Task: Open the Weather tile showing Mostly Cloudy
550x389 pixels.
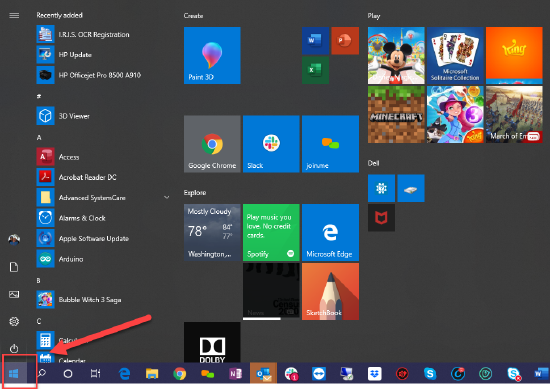Action: [212, 233]
